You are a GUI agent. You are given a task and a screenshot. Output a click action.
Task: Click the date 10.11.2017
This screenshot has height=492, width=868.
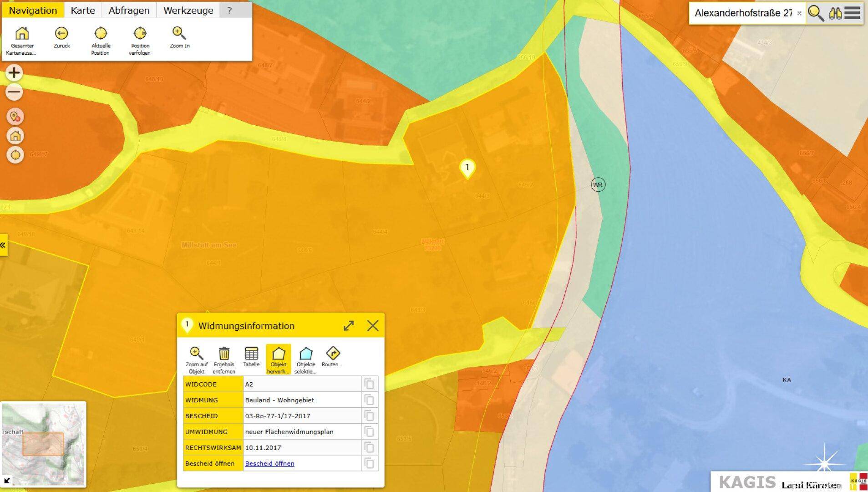point(263,448)
